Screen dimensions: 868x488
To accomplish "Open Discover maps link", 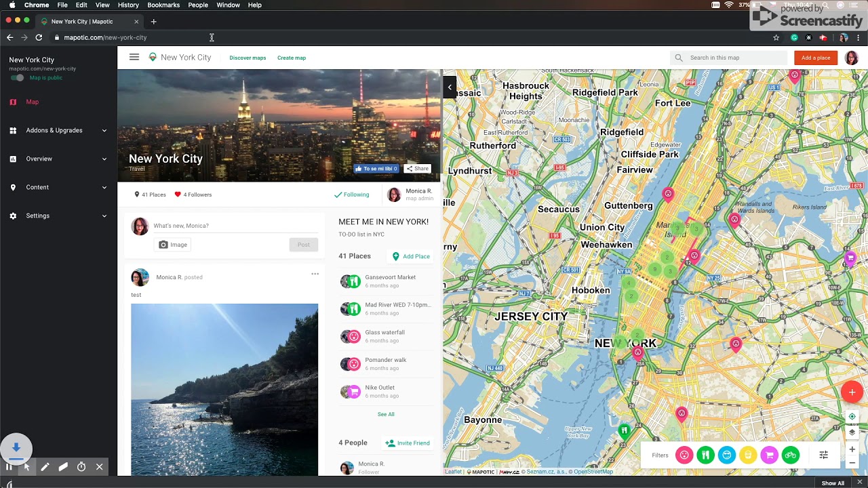I will point(248,58).
